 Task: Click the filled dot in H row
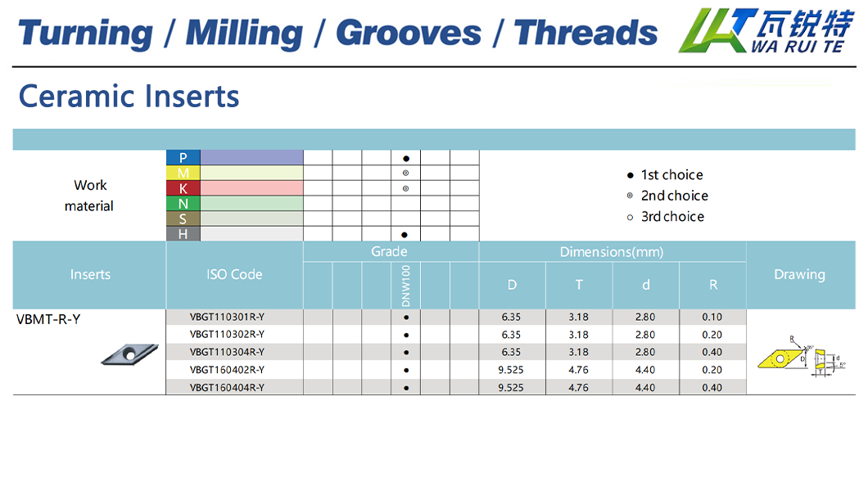(x=405, y=235)
